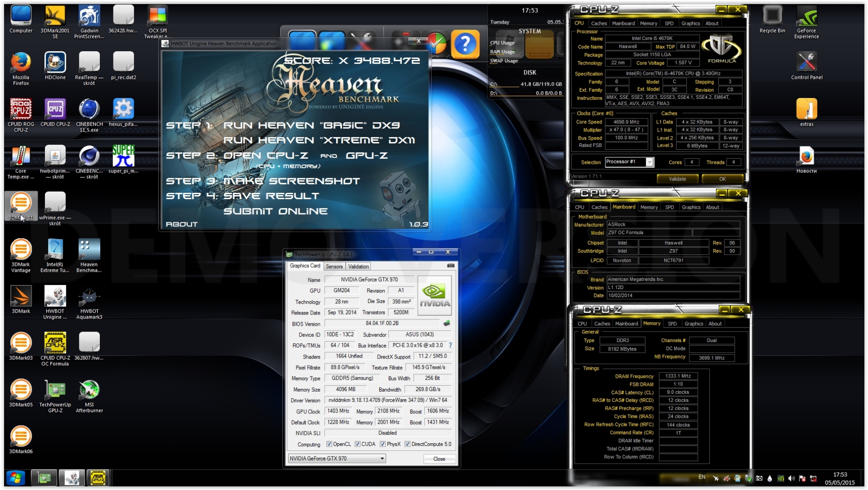The image size is (868, 490).
Task: Toggle the OpenCL checkbox in GPU-Z
Action: (x=329, y=444)
